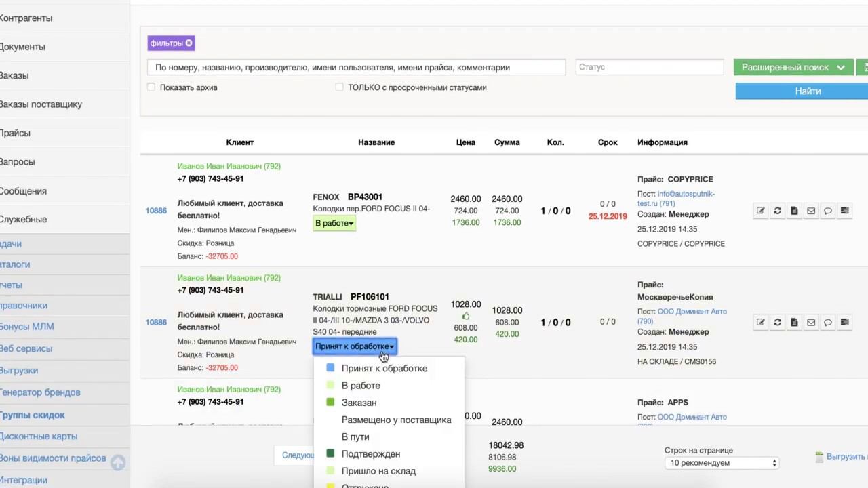Send email for TRIALLI PF106101 row
The image size is (868, 488).
coord(811,322)
